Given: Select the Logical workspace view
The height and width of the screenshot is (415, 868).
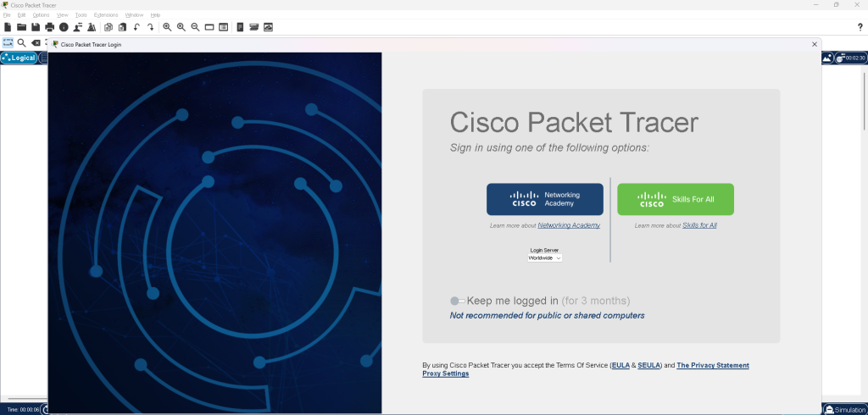Looking at the screenshot, I should click(x=19, y=58).
